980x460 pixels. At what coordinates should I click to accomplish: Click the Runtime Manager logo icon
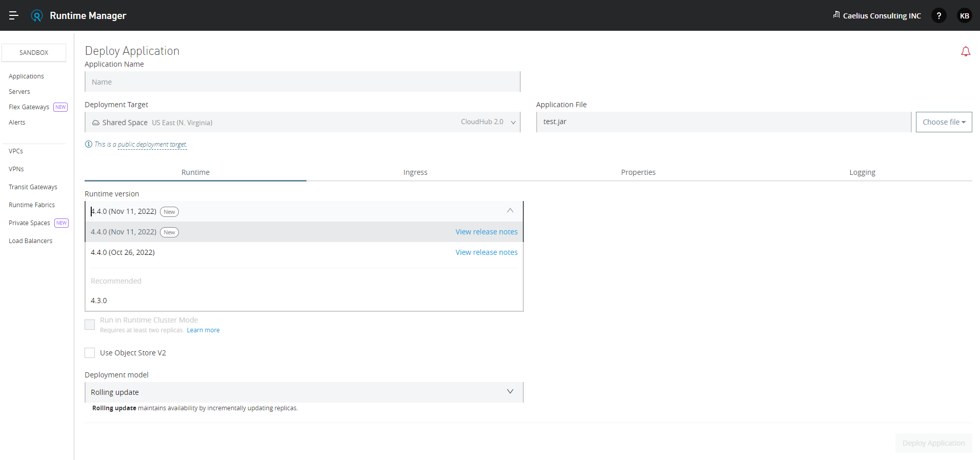coord(36,16)
